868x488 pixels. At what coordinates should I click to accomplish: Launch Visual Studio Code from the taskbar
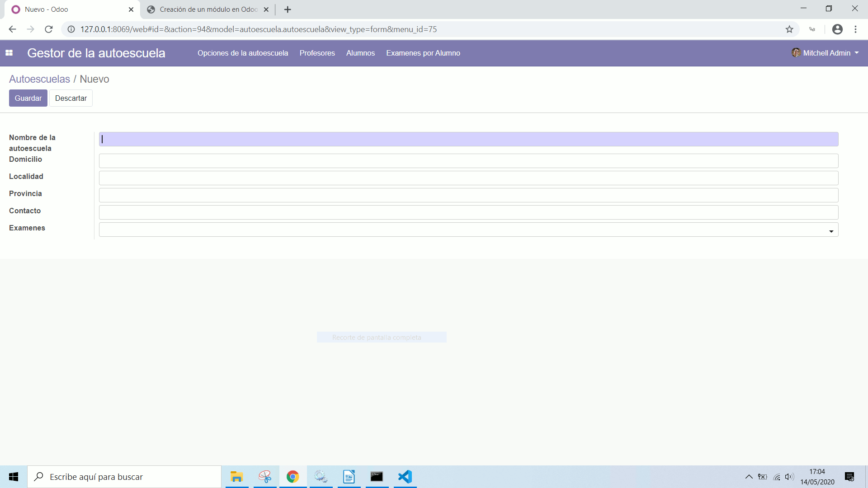point(405,477)
